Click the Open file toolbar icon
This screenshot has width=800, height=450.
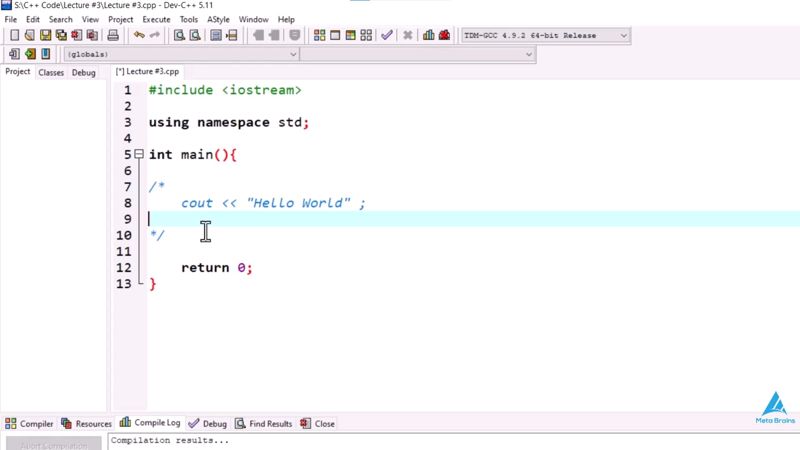pos(30,35)
